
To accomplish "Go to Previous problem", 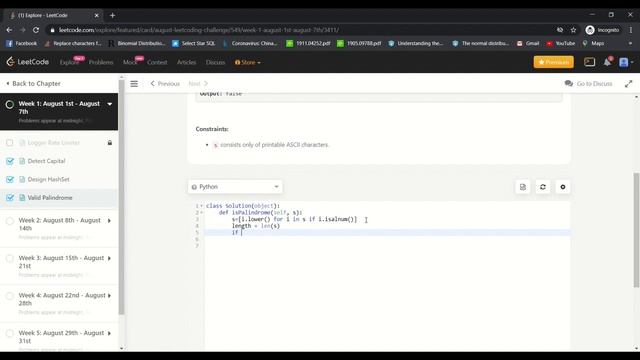I will tap(165, 84).
